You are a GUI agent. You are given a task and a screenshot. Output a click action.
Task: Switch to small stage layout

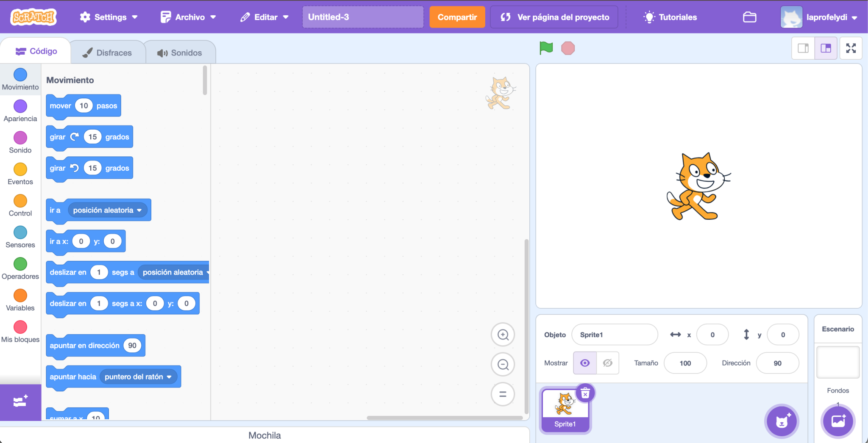pyautogui.click(x=803, y=48)
